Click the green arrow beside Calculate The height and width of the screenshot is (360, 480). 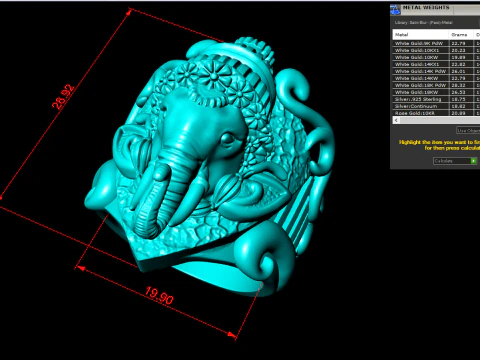click(473, 161)
